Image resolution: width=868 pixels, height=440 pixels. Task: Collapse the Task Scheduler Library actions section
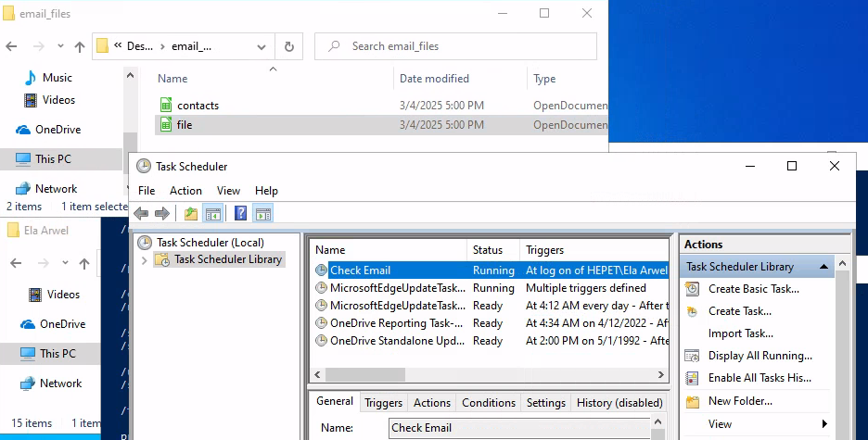(x=823, y=267)
